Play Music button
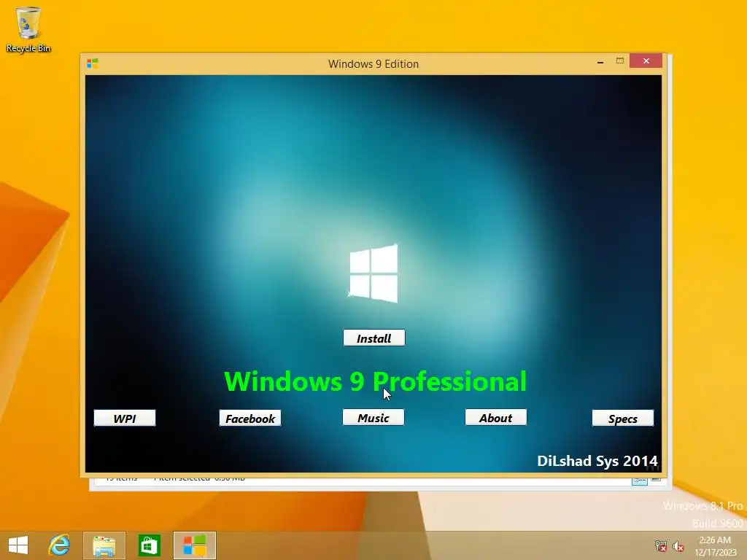Screen dimensions: 747x560 point(373,418)
